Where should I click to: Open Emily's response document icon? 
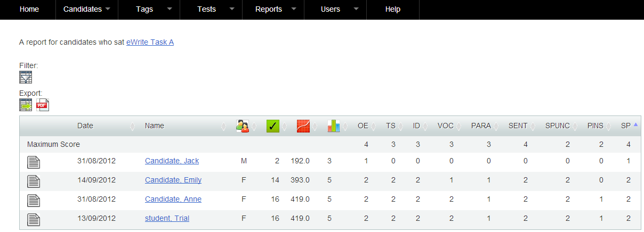pos(34,181)
